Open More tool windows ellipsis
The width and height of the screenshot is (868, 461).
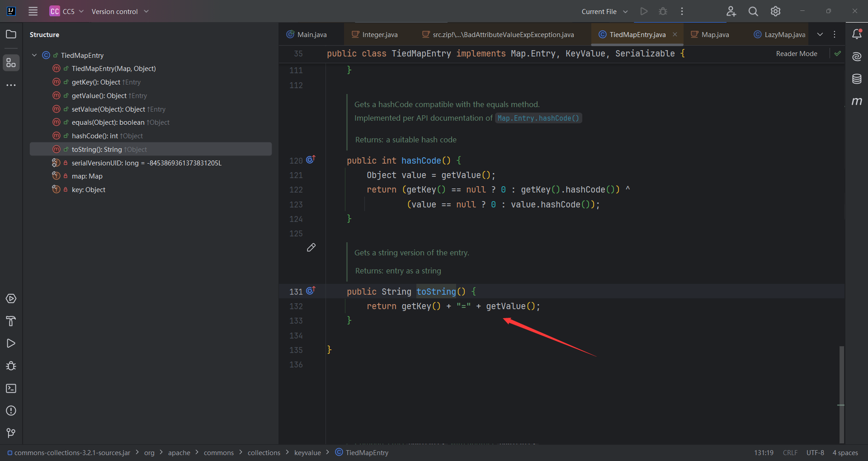[x=11, y=85]
